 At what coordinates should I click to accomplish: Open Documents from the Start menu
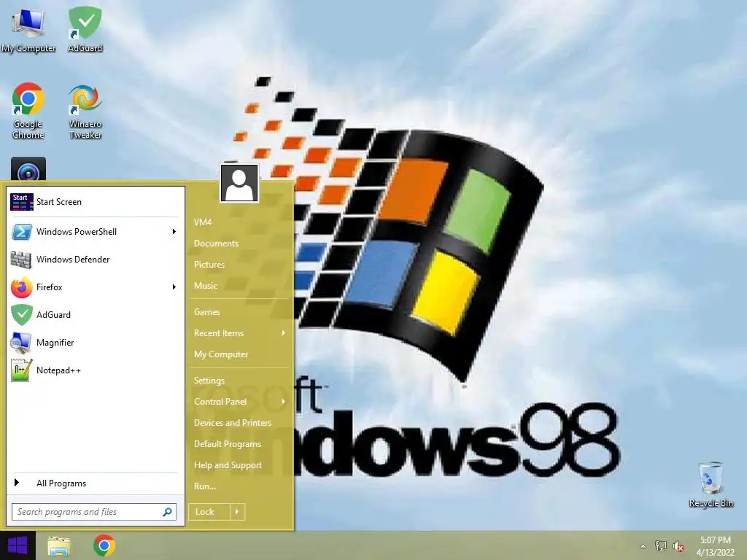216,244
